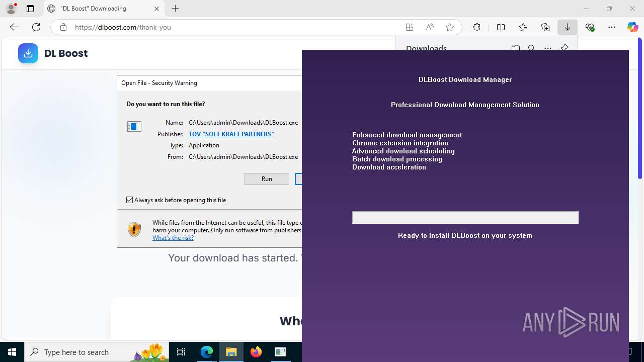Open File Explorer on taskbar
Viewport: 644px width, 362px height.
pyautogui.click(x=231, y=352)
